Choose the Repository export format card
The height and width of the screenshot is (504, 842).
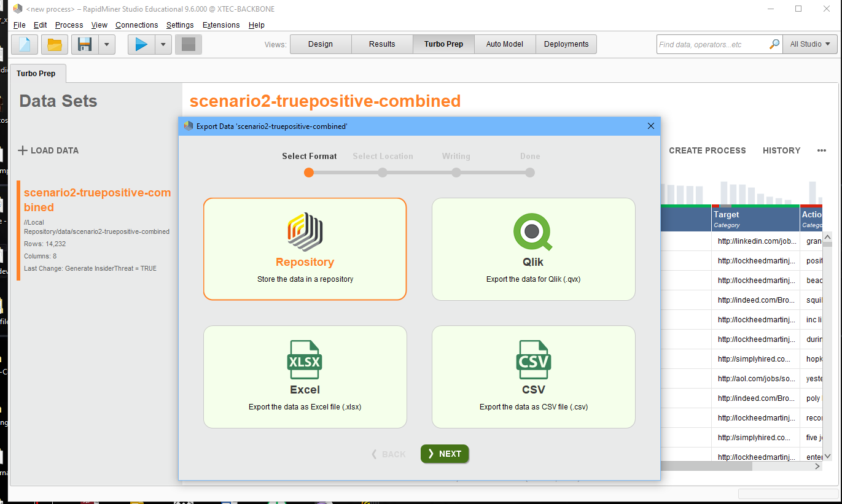tap(305, 249)
